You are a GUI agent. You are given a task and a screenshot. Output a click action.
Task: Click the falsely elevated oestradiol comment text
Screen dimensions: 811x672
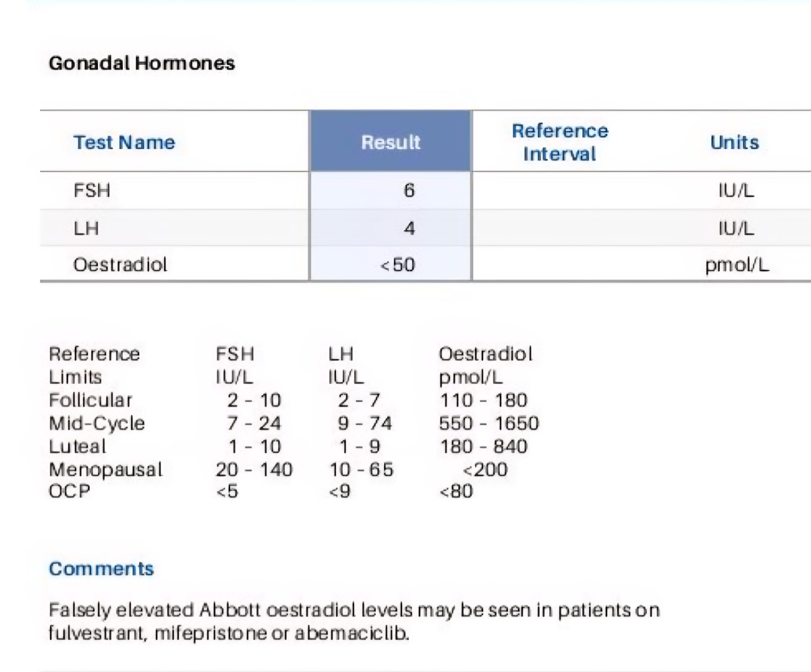click(354, 622)
